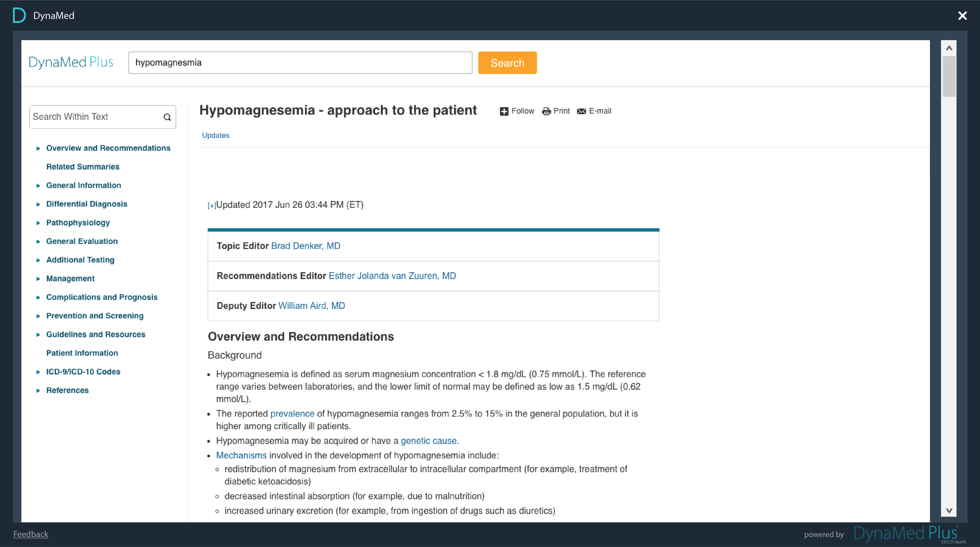Click the close button on DynaMed panel
Screen dimensions: 980x547
click(962, 15)
